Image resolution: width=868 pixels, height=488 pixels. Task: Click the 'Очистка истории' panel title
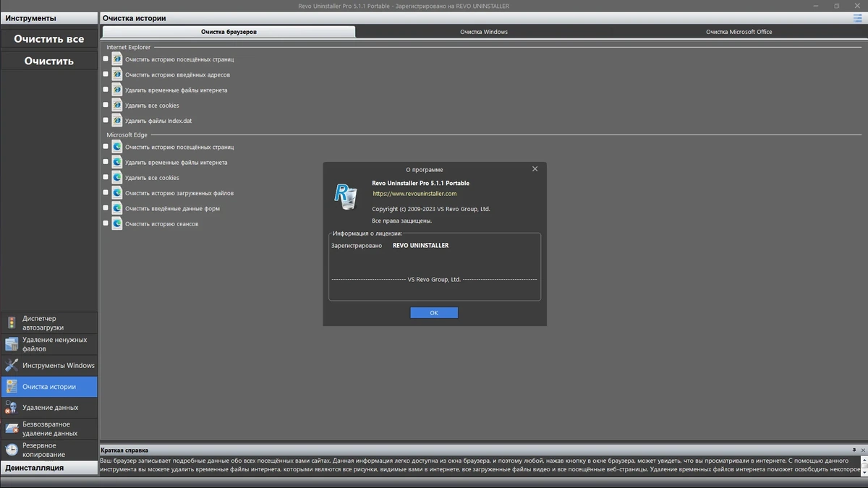click(134, 18)
